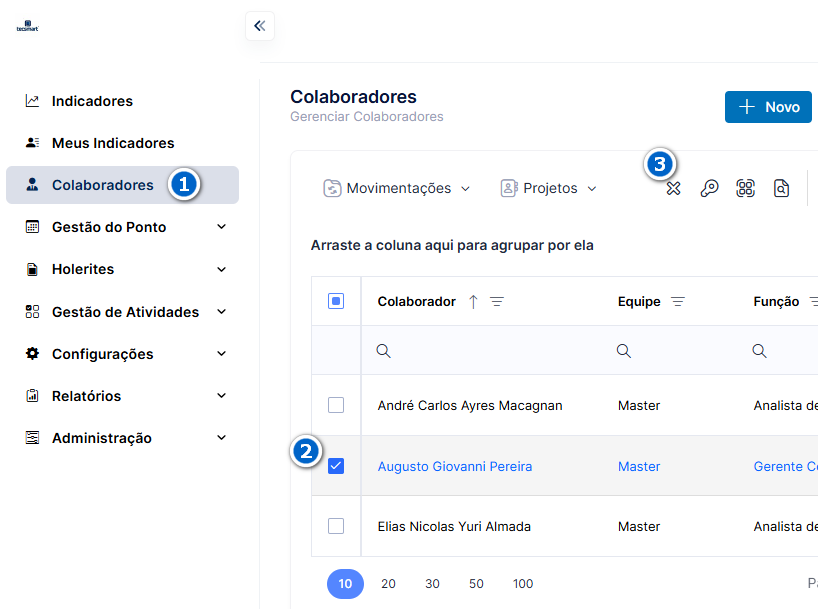Click the Meus Indicadores person icon

coord(32,142)
